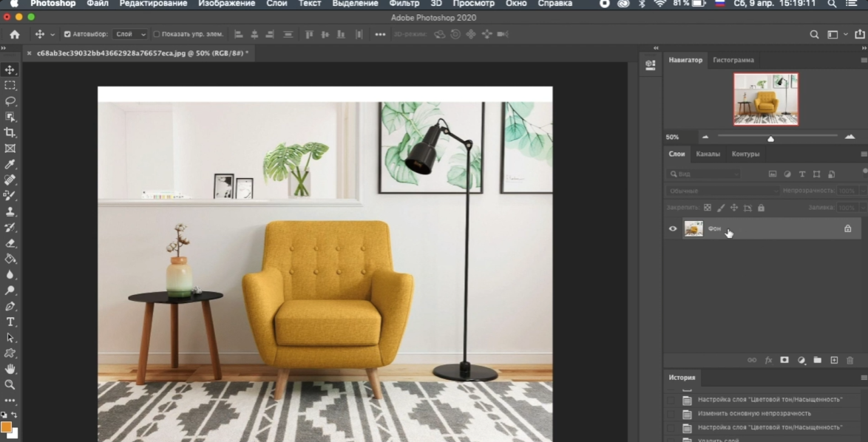868x442 pixels.
Task: Click the Add layer style fx icon
Action: point(768,360)
